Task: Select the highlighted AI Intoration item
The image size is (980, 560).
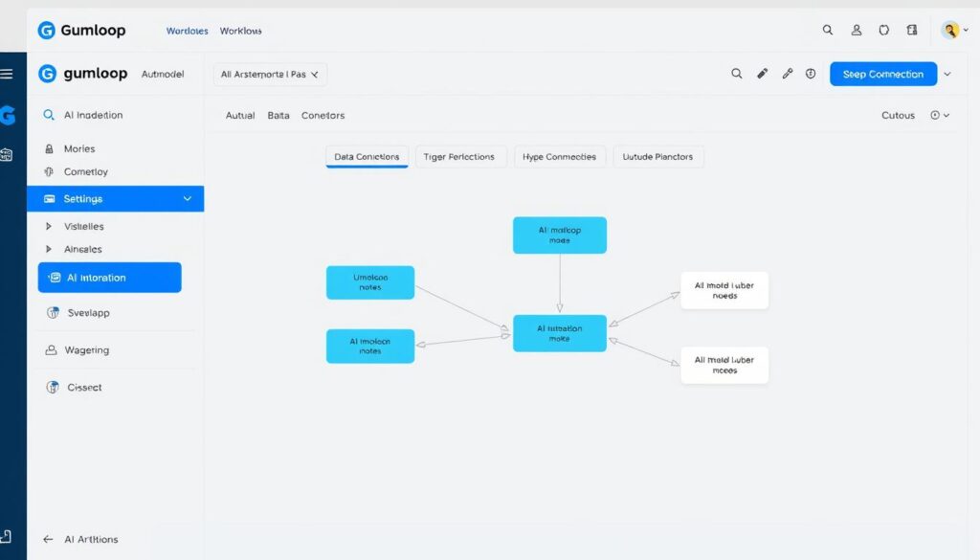Action: click(108, 277)
